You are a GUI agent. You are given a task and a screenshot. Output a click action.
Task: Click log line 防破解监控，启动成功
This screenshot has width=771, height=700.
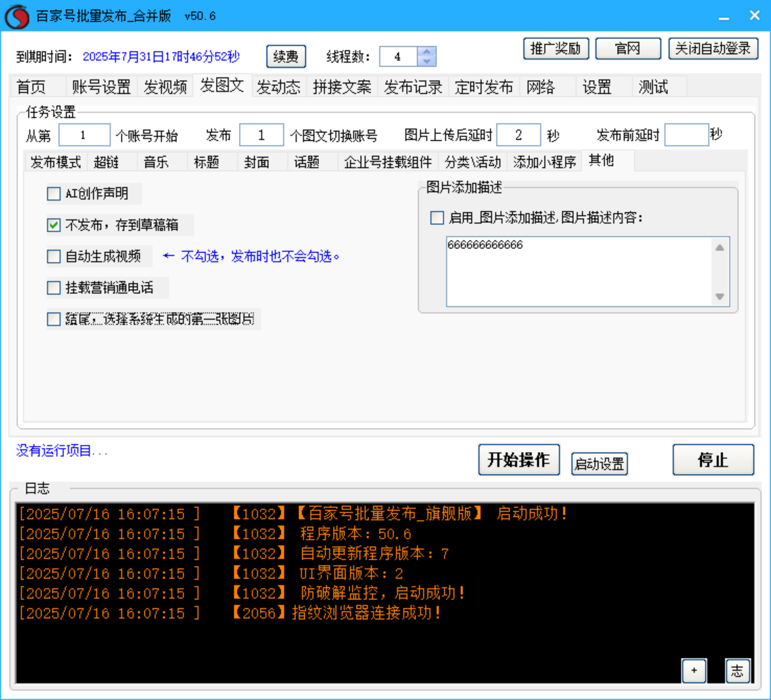(x=382, y=593)
